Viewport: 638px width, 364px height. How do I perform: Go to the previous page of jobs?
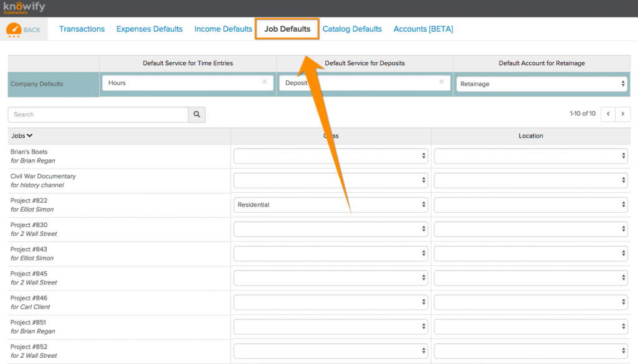pos(609,114)
